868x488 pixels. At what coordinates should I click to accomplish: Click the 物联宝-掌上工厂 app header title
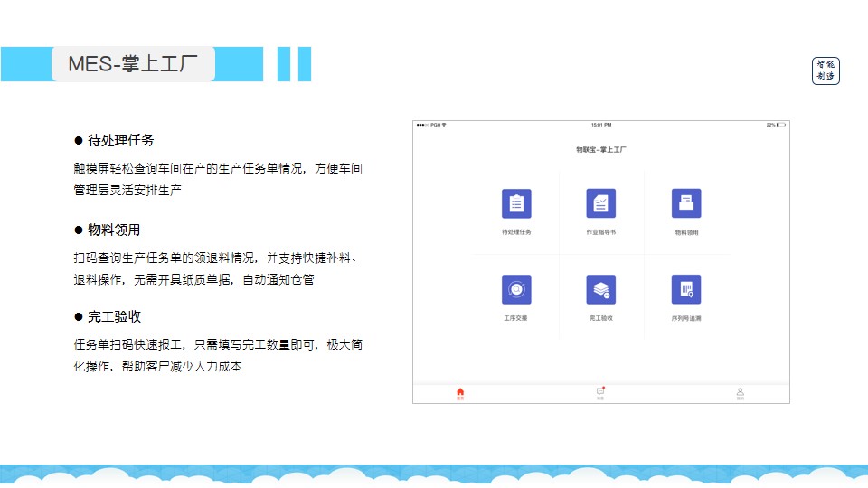[601, 147]
